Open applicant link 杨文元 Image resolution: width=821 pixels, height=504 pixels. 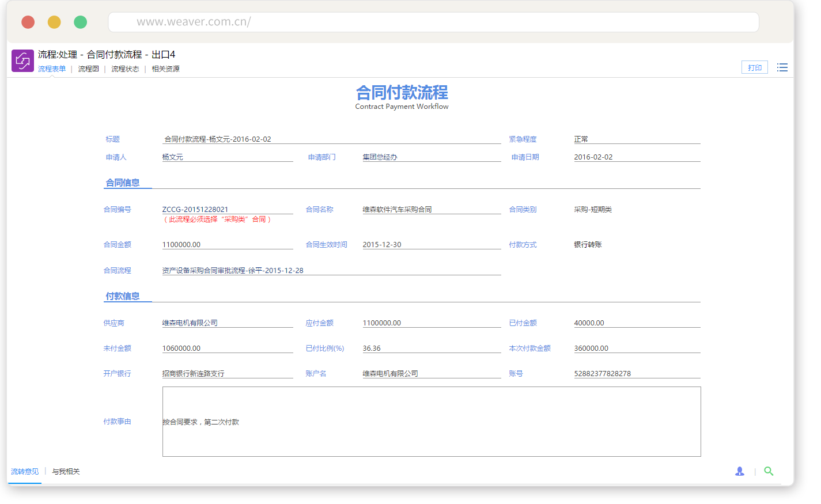(x=172, y=157)
